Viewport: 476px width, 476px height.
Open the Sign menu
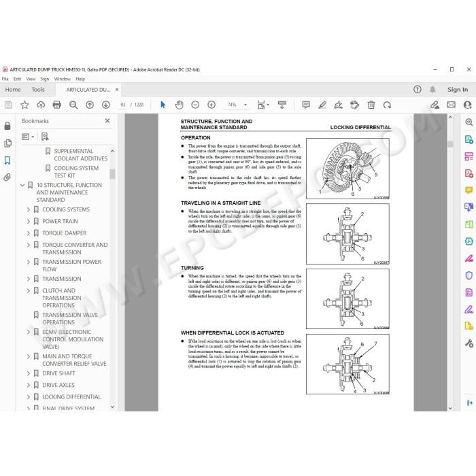click(45, 79)
